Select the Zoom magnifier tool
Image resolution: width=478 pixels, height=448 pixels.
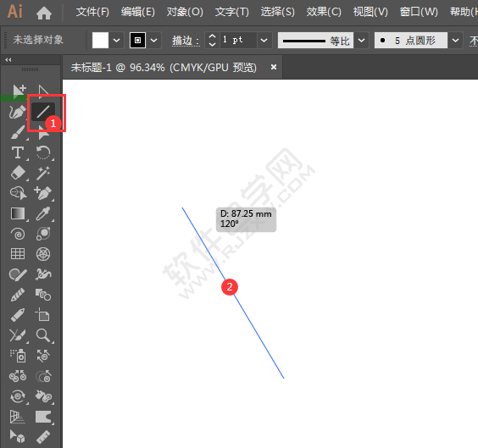[x=43, y=335]
